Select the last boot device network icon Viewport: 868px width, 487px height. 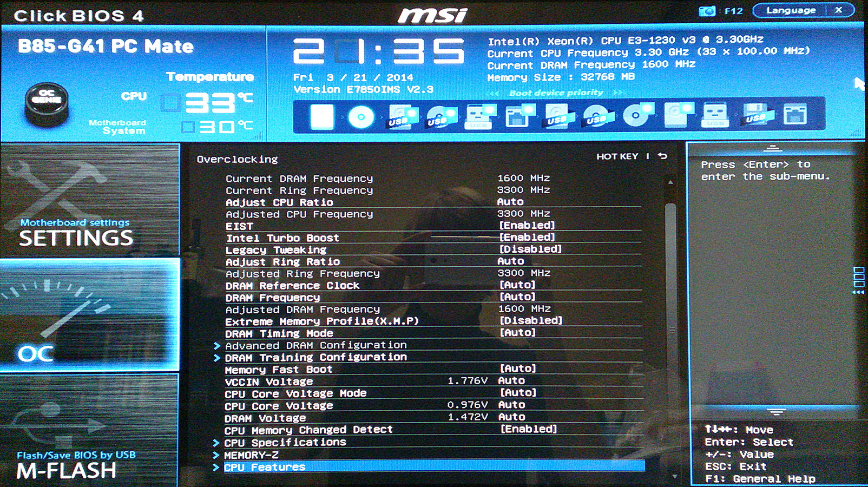coord(795,116)
